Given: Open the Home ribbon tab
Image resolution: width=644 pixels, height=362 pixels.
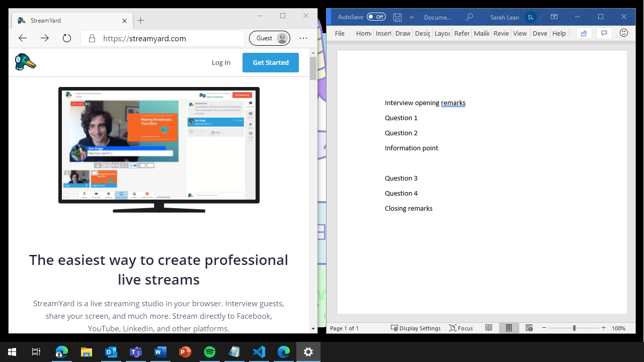Looking at the screenshot, I should pos(364,33).
